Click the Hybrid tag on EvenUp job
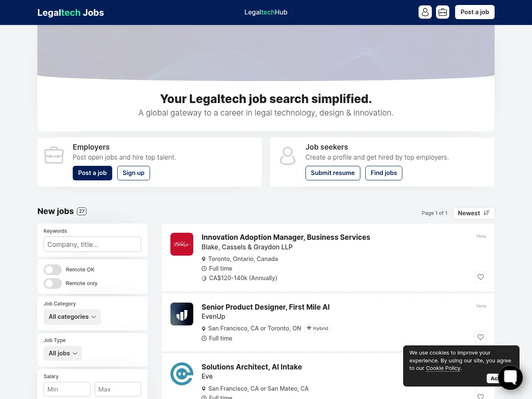 (x=318, y=328)
